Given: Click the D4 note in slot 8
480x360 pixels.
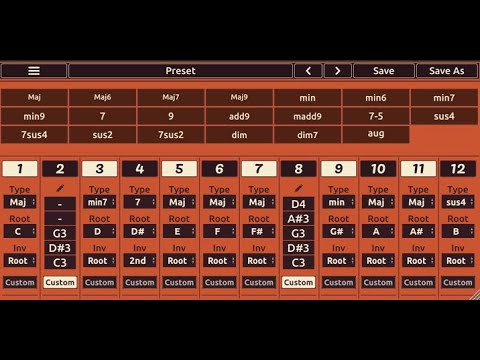Looking at the screenshot, I should [299, 204].
